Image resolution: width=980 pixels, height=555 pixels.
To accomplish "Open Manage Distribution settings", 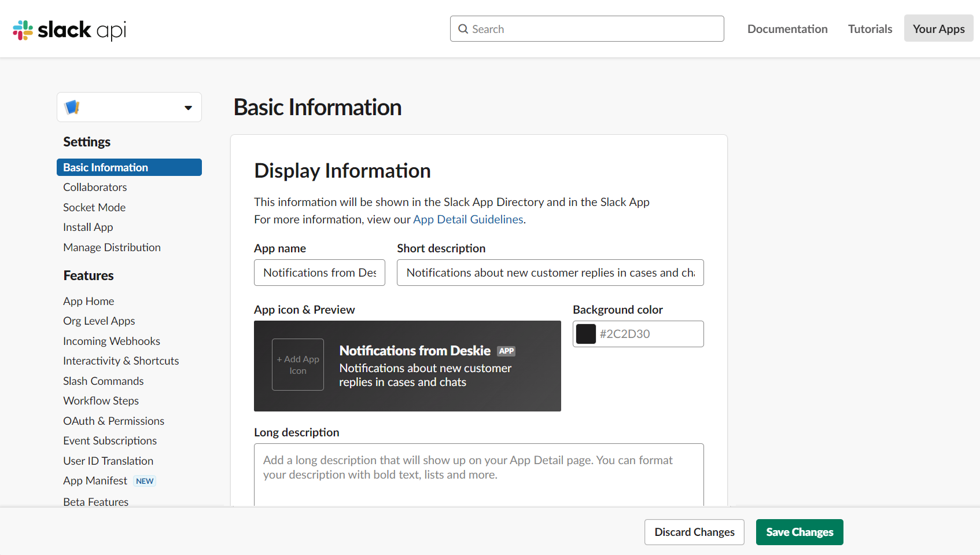I will pyautogui.click(x=112, y=247).
